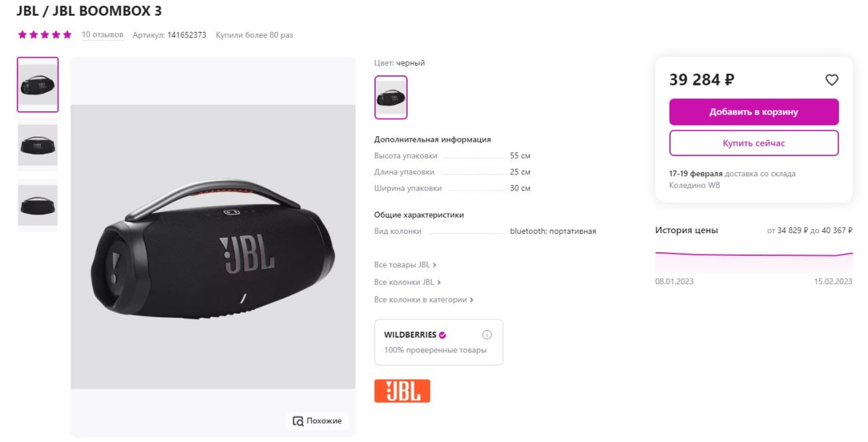Click the price history chart line
This screenshot has height=442, width=868.
click(753, 255)
